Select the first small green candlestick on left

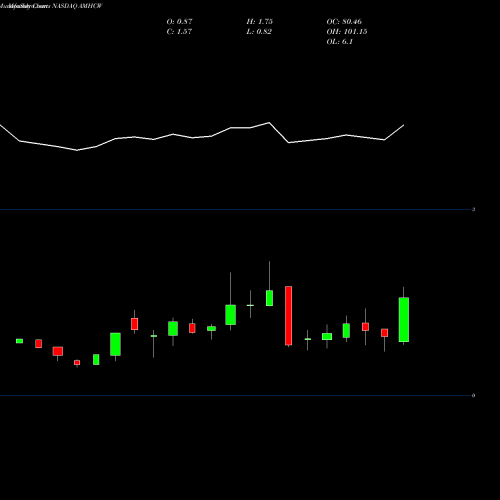(x=19, y=341)
